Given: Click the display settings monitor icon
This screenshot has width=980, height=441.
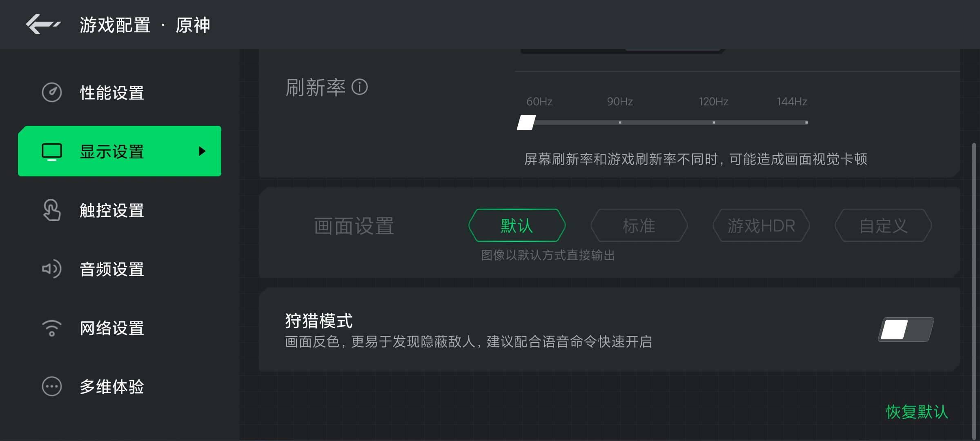Looking at the screenshot, I should 52,151.
